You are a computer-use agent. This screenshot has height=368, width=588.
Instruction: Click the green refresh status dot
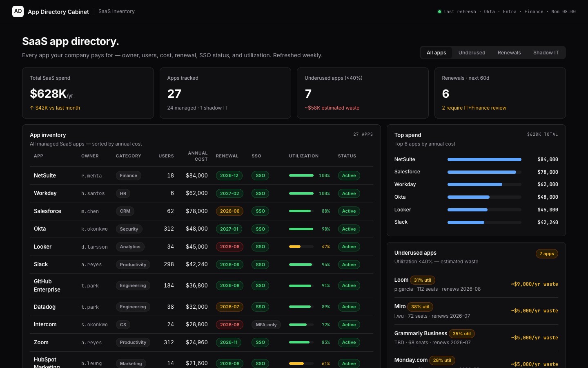coord(439,12)
